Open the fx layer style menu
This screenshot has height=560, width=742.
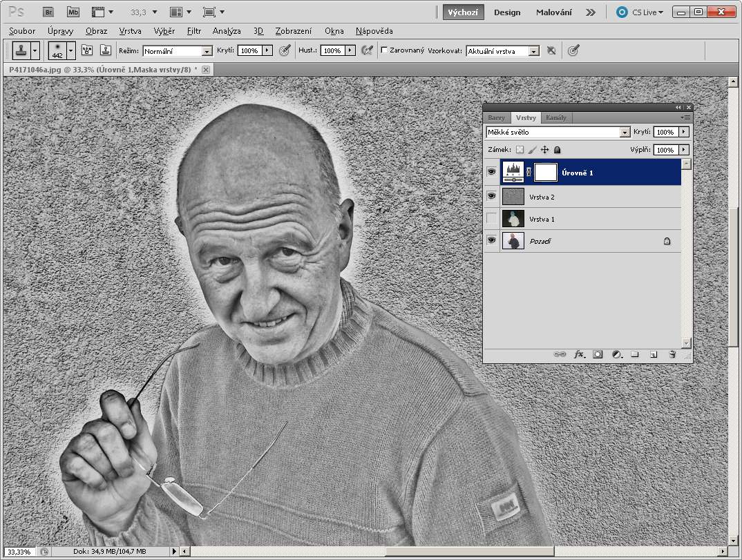click(x=579, y=354)
